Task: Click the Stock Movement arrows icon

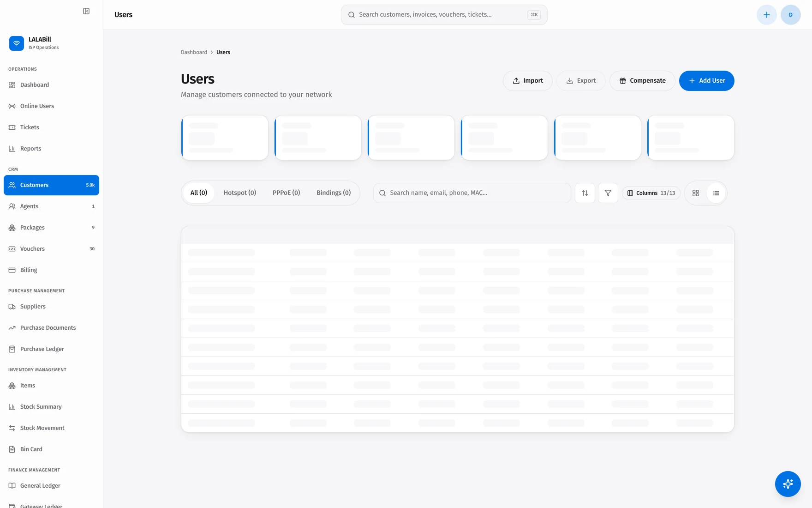Action: pos(12,428)
